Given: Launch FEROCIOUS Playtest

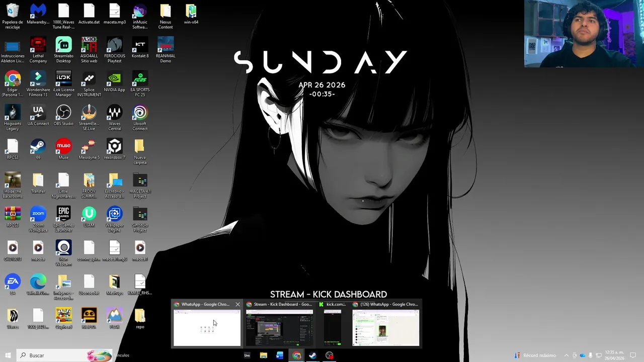Looking at the screenshot, I should click(x=115, y=50).
